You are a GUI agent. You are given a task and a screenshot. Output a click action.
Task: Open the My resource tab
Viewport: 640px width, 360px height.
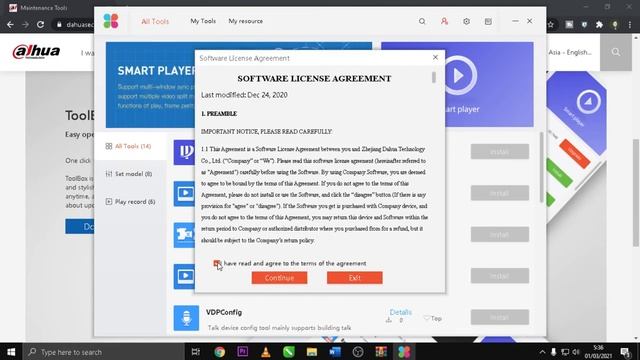pyautogui.click(x=245, y=21)
